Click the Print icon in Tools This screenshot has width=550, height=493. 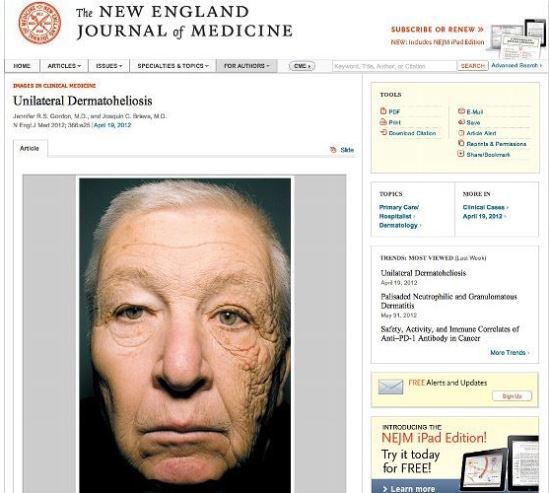pyautogui.click(x=383, y=122)
